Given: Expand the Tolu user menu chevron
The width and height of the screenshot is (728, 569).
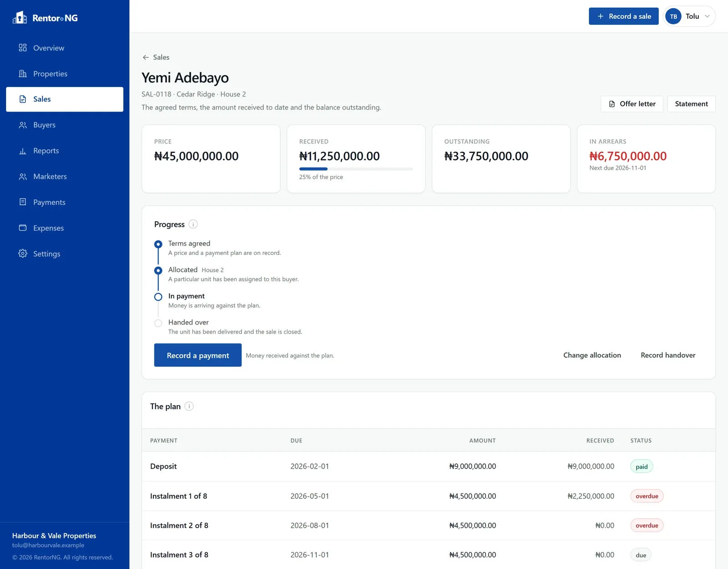Looking at the screenshot, I should (707, 16).
